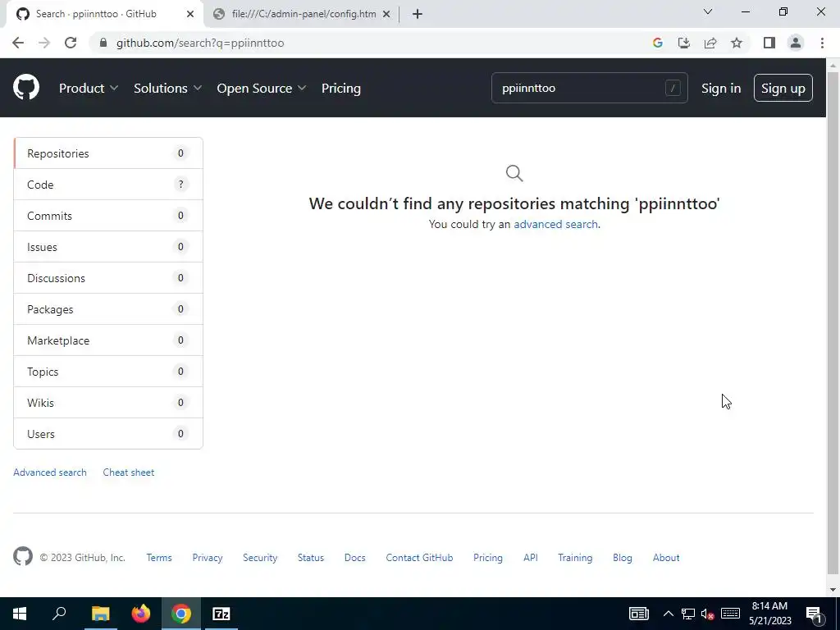
Task: Select the Code filter
Action: pos(108,185)
